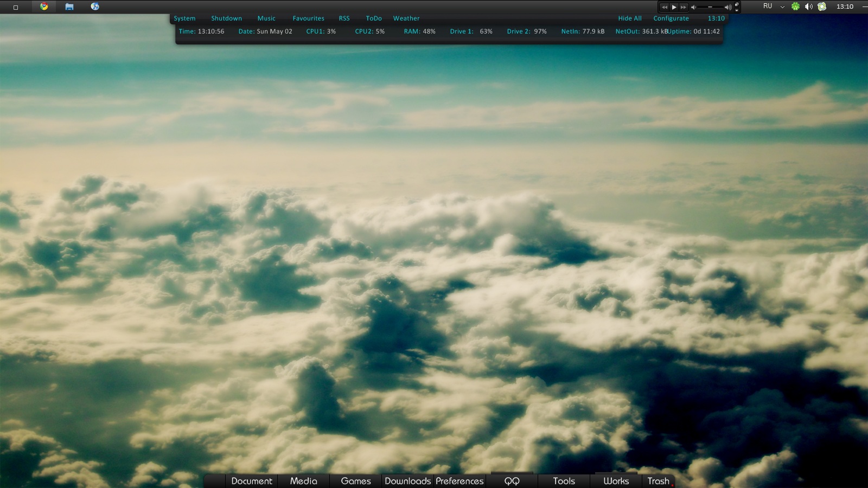Open the green flower ICQ tray icon
The image size is (868, 488).
pyautogui.click(x=795, y=7)
